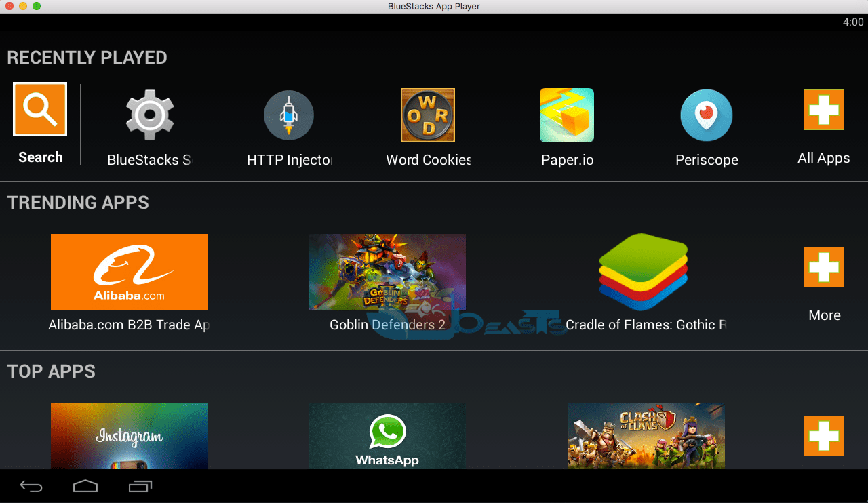
Task: Click the 4:00 clock in status bar
Action: pos(853,22)
